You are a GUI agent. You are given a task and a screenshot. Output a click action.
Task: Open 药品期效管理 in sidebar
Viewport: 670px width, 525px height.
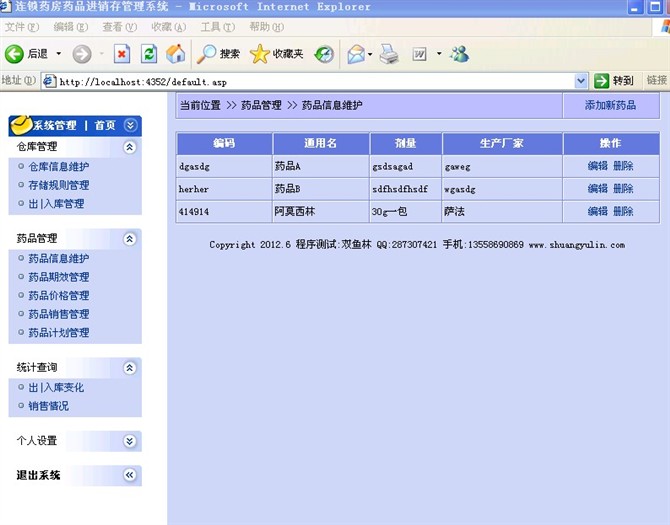point(59,277)
